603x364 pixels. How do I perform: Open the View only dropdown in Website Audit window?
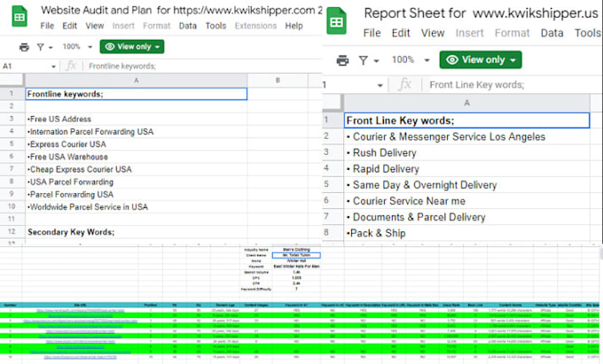pyautogui.click(x=132, y=46)
